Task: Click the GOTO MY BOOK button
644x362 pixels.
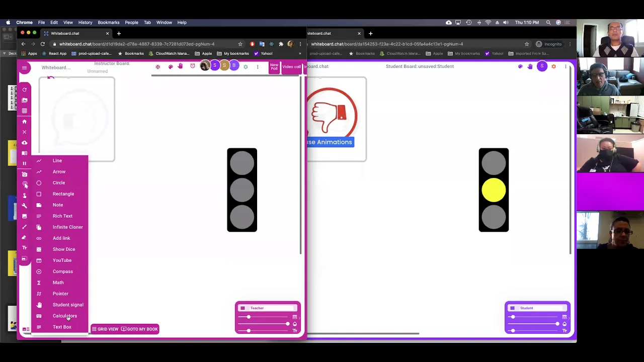Action: tap(139, 329)
